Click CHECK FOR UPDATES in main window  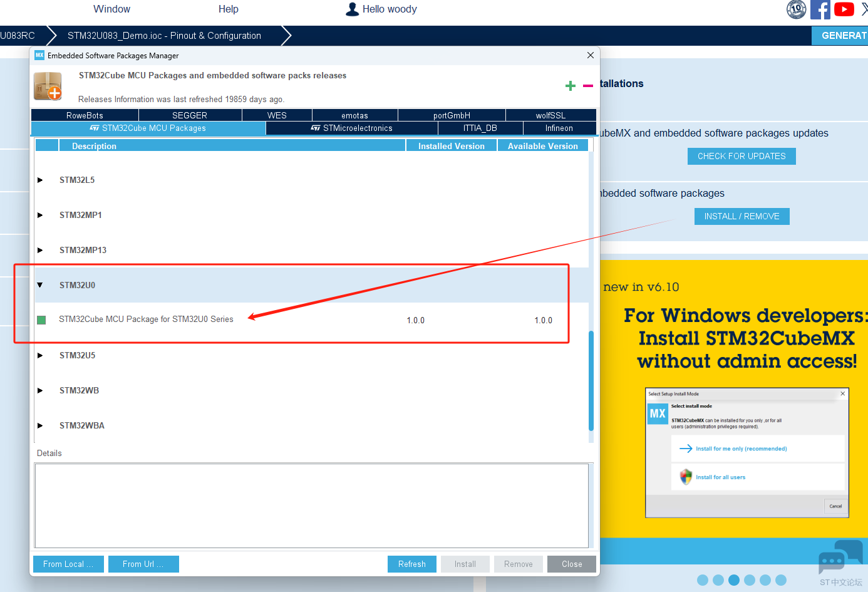[x=741, y=156]
